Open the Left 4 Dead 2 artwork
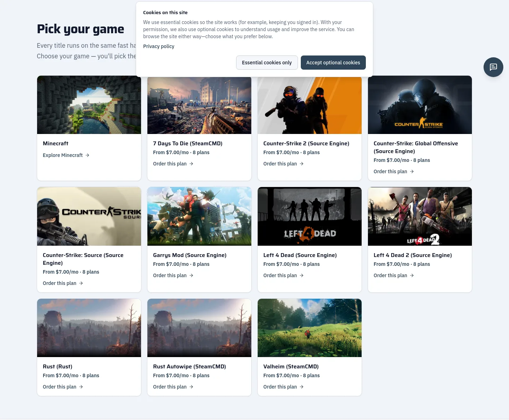The width and height of the screenshot is (509, 420). point(420,216)
